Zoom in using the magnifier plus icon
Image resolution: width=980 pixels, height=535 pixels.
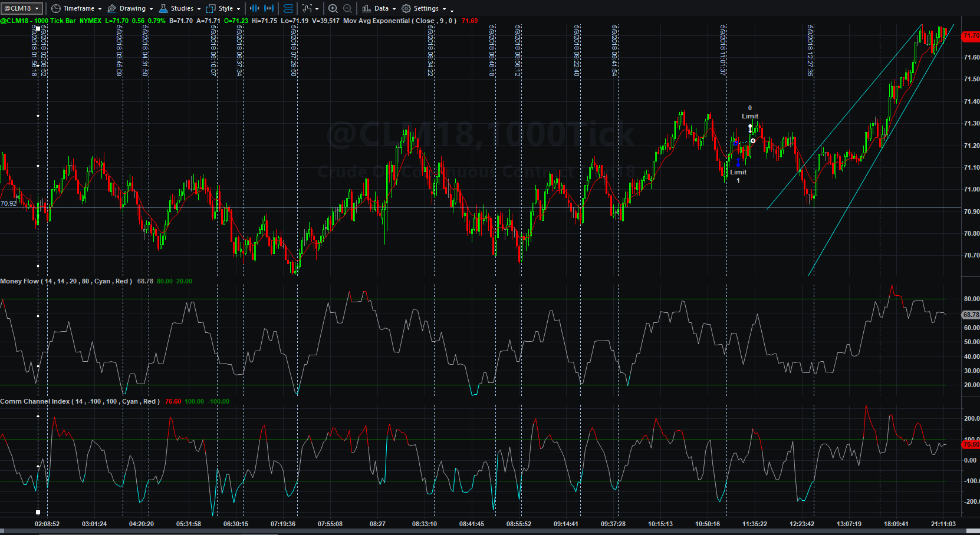point(333,8)
